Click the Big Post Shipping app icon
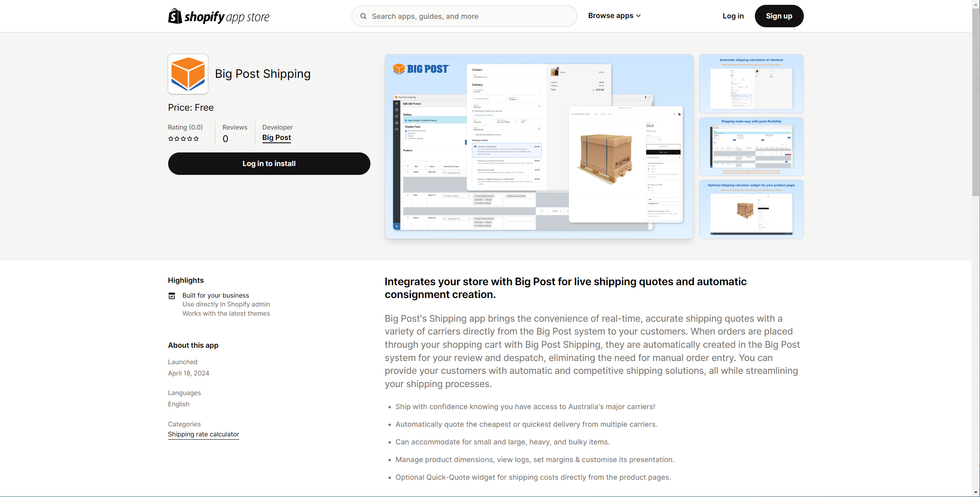980x497 pixels. [188, 74]
